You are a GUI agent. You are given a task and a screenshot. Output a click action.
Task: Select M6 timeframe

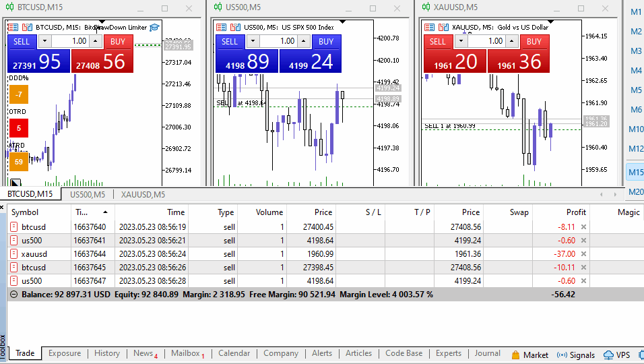tap(636, 109)
